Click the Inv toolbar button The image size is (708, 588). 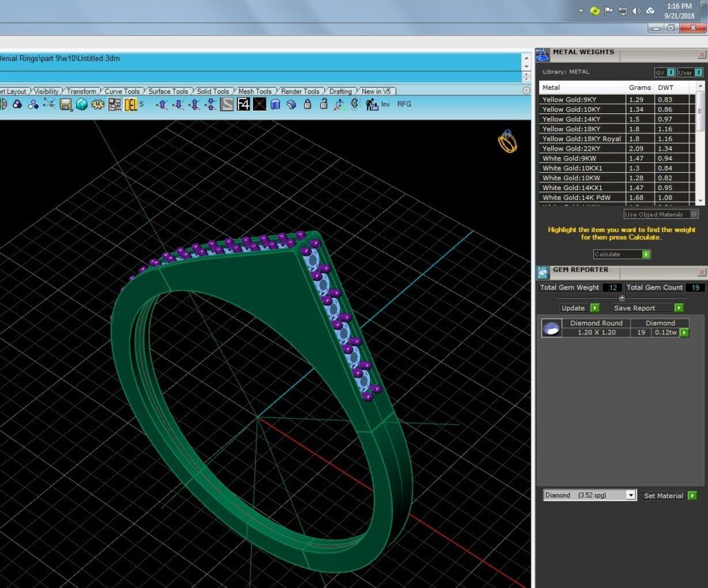[x=385, y=104]
